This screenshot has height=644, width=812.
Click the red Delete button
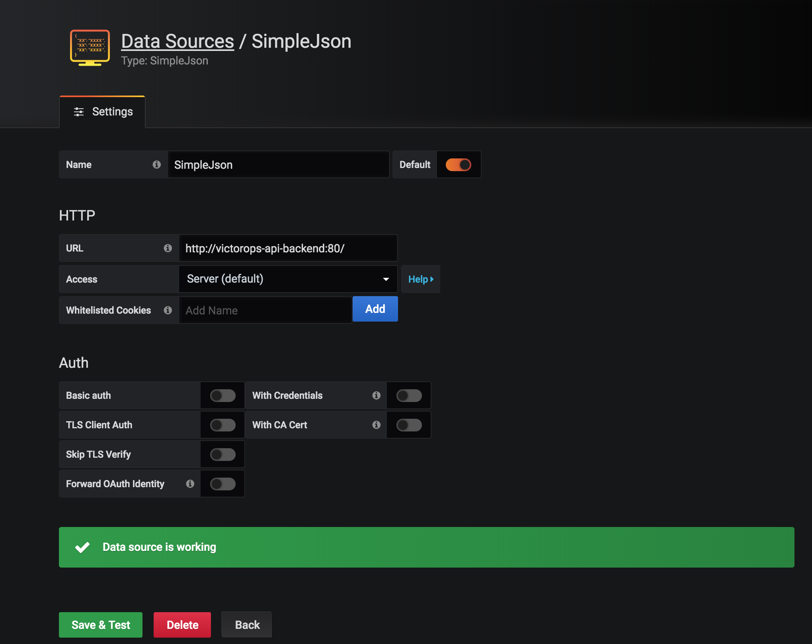pos(182,624)
